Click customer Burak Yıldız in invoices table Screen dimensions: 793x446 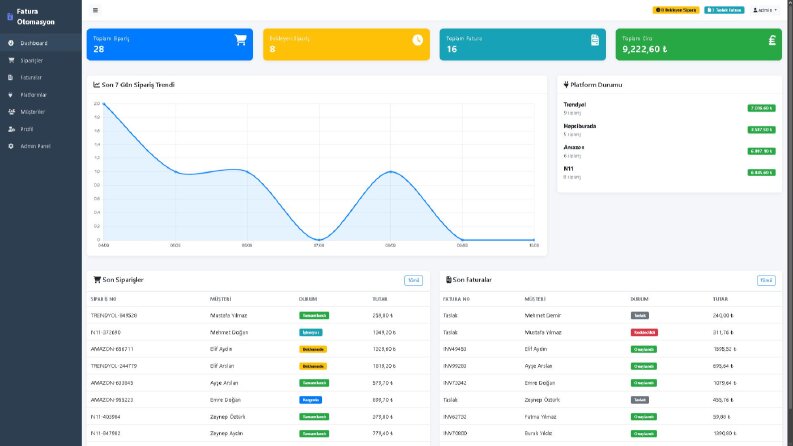tap(538, 434)
